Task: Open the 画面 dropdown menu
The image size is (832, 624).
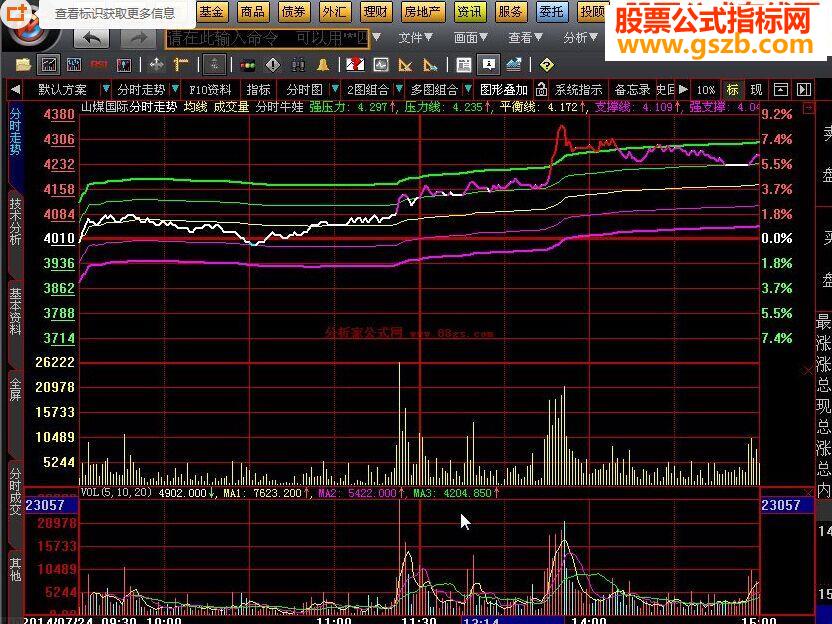Action: point(470,38)
